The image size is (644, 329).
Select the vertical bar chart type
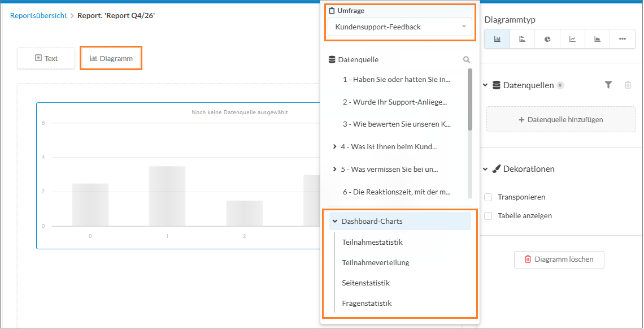tap(497, 39)
